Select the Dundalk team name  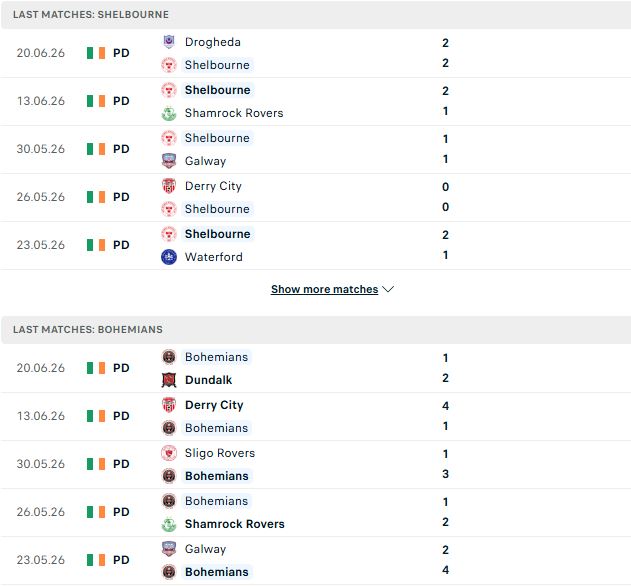click(208, 380)
